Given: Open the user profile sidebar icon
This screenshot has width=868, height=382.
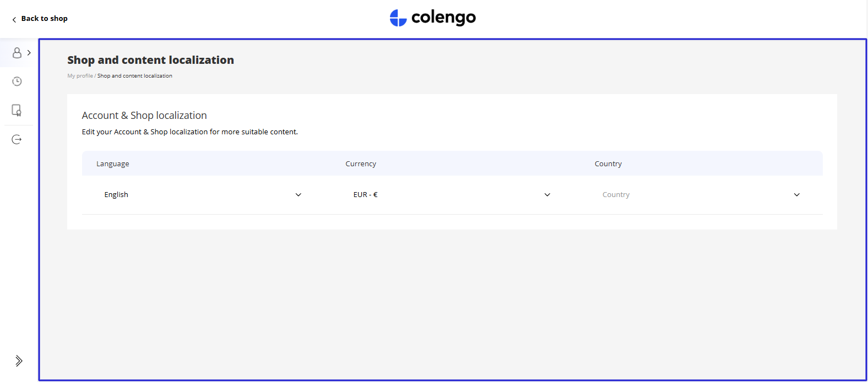Looking at the screenshot, I should click(17, 53).
